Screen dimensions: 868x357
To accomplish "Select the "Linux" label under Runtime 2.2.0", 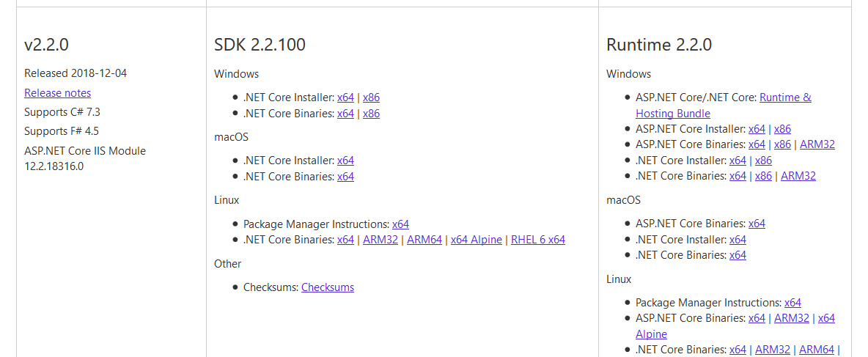I will tap(619, 279).
